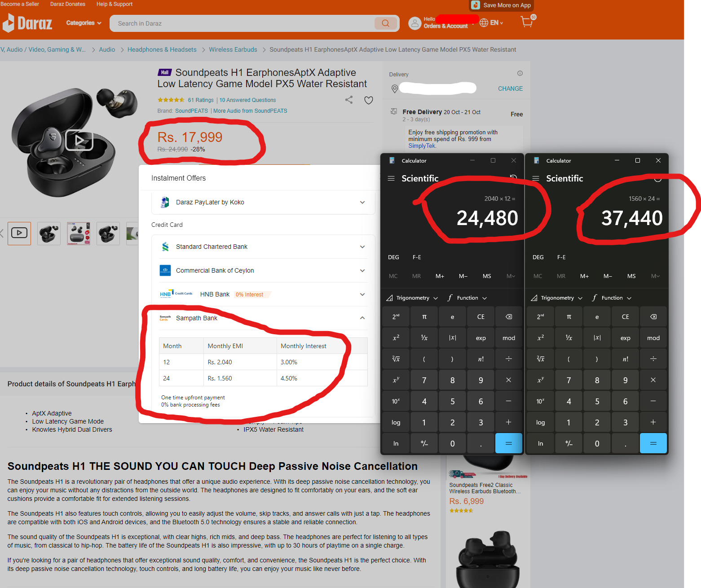701x588 pixels.
Task: Click the plus/minus sign key in right Calculator
Action: tap(569, 443)
